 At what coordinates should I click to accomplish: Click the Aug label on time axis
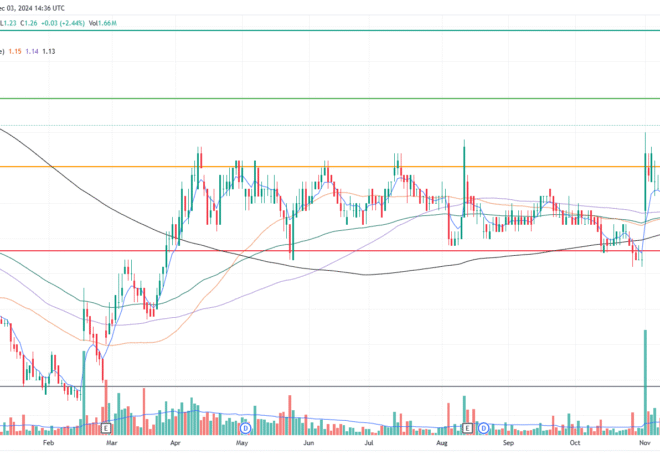[442, 443]
